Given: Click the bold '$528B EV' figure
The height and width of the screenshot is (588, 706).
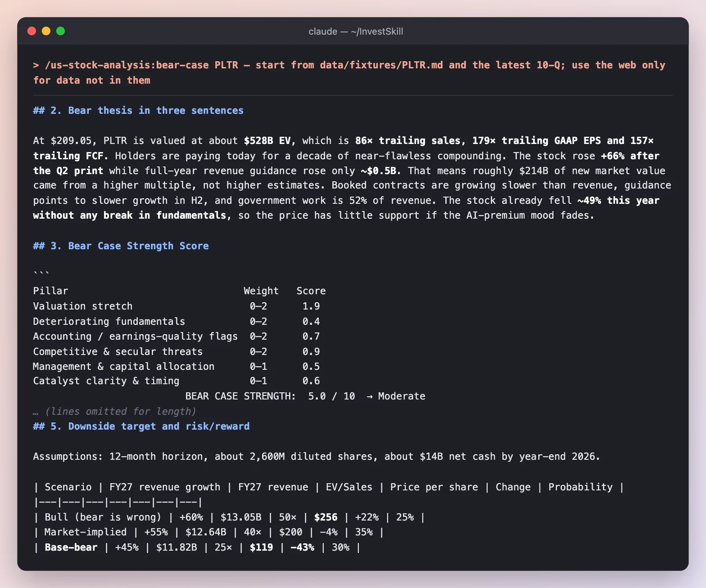Looking at the screenshot, I should pyautogui.click(x=267, y=141).
